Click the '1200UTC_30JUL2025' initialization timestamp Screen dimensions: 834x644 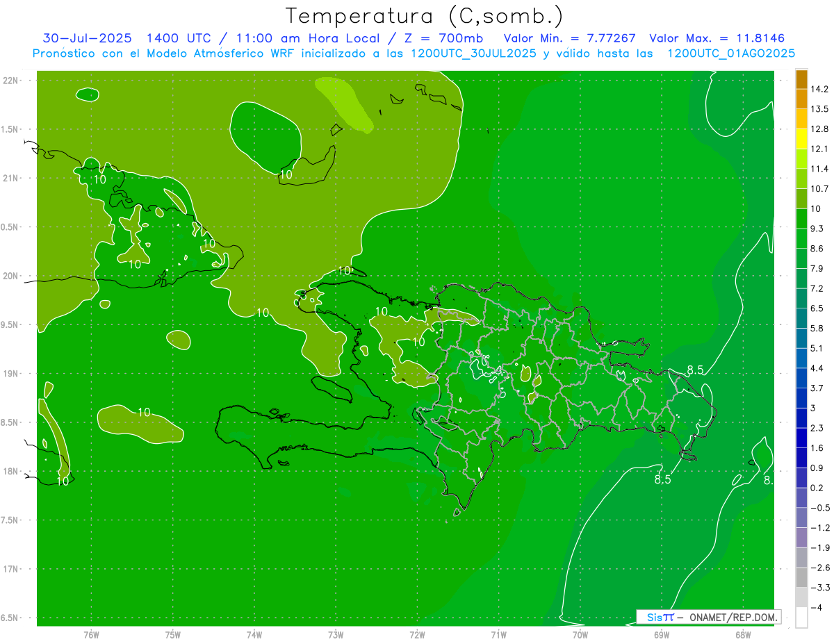point(473,53)
